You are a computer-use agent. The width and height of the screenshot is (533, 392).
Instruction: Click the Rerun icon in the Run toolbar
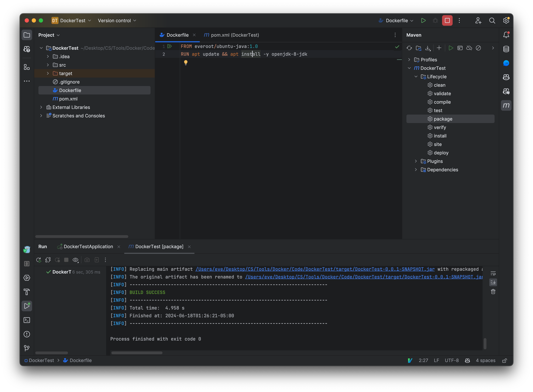click(x=39, y=260)
